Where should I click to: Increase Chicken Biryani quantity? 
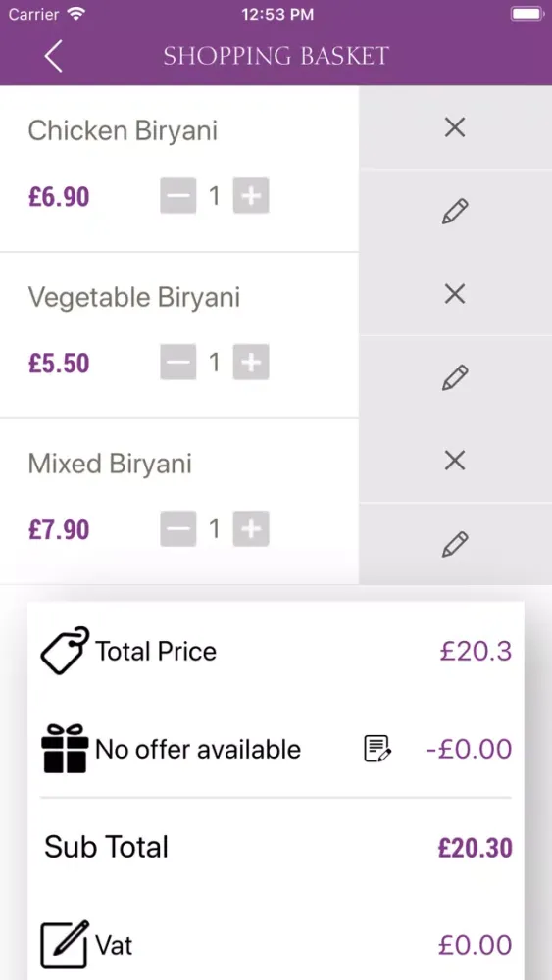coord(251,196)
